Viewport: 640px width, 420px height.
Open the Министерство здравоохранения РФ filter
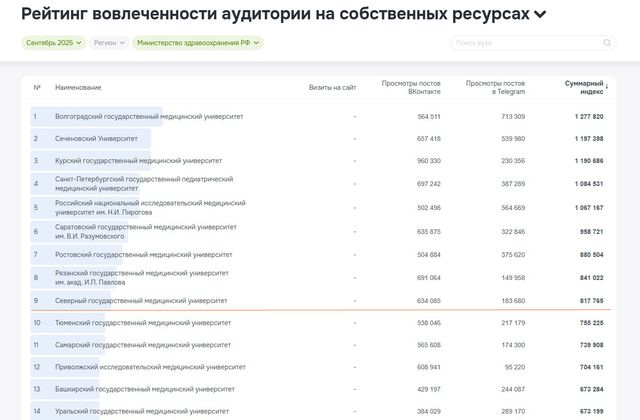[197, 43]
